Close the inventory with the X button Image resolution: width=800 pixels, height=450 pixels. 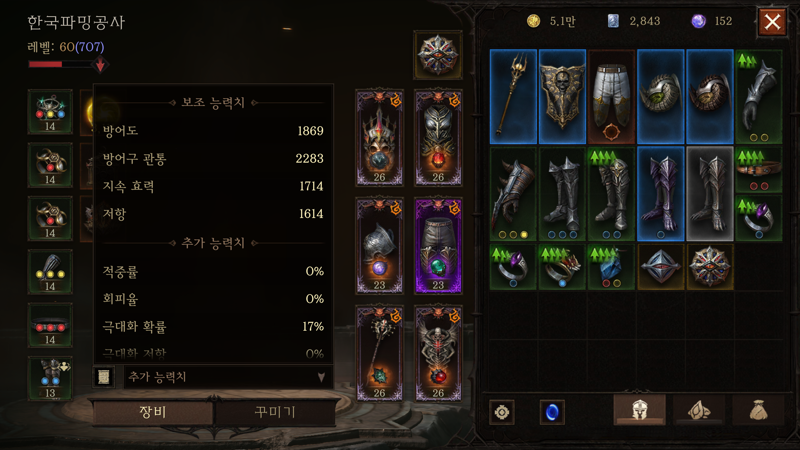click(x=772, y=22)
